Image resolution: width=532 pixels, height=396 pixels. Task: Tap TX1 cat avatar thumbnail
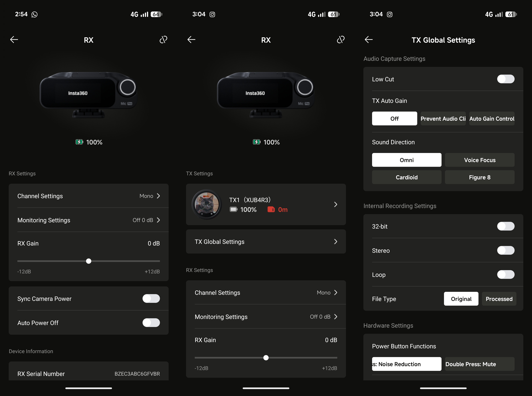coord(207,204)
